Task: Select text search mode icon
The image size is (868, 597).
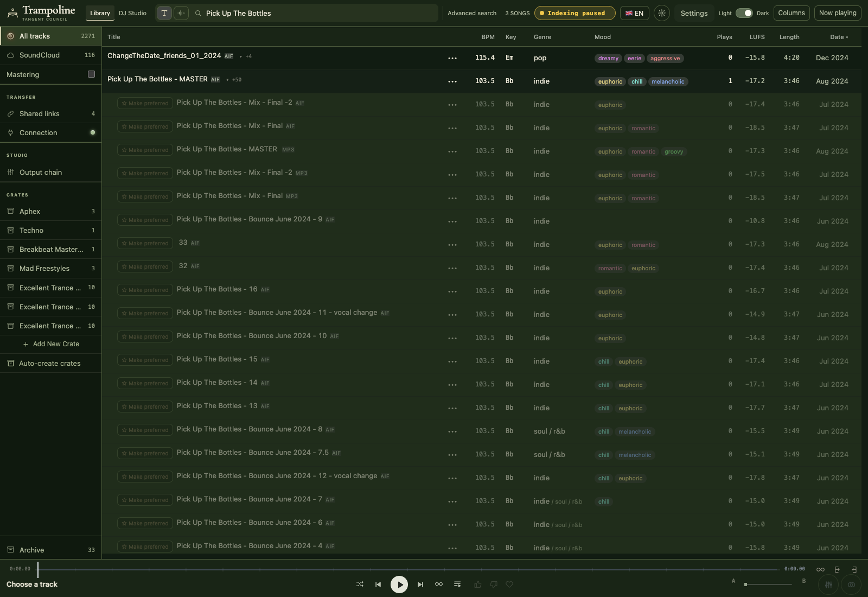Action: click(164, 13)
